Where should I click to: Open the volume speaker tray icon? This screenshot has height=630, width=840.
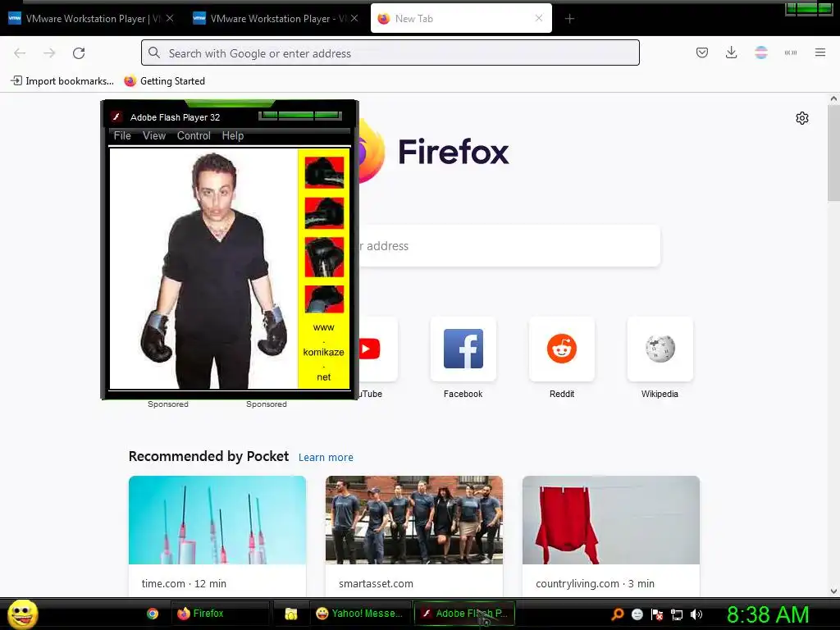696,614
